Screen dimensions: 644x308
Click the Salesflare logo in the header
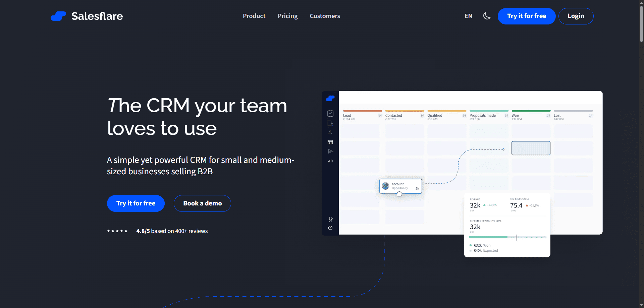click(87, 16)
